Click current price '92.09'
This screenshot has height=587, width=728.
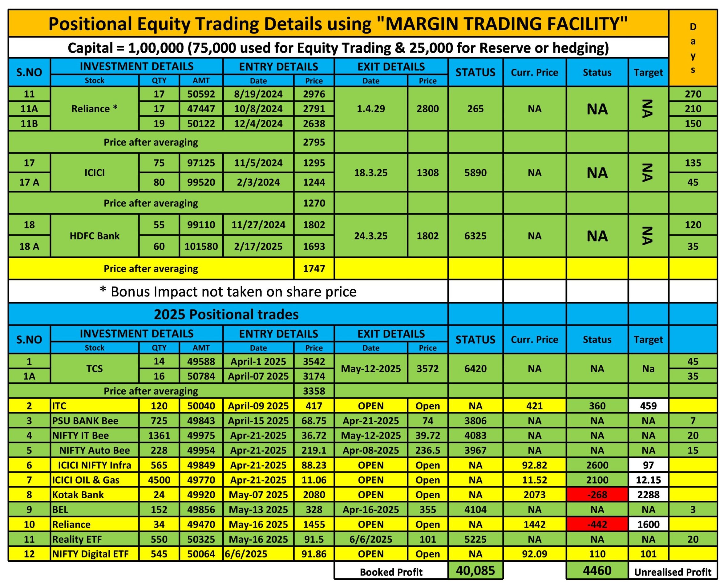coord(534,554)
